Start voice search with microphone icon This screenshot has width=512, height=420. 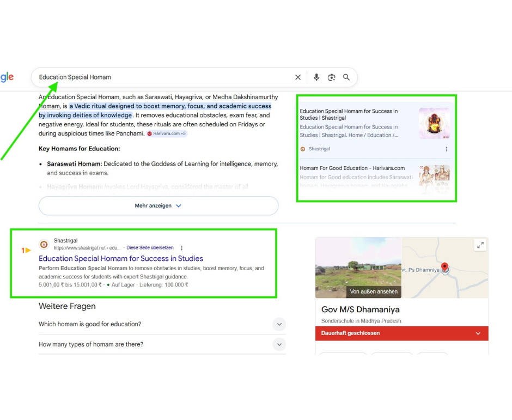(316, 77)
